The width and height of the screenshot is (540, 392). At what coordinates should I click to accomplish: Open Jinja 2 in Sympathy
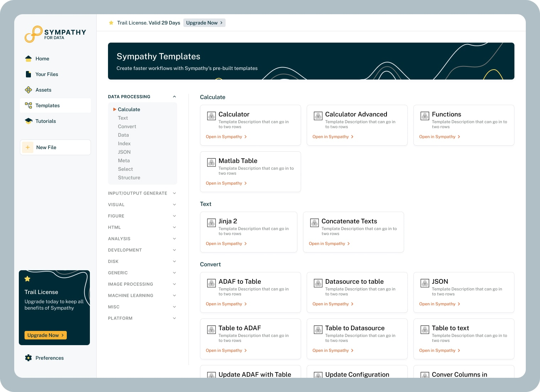226,244
